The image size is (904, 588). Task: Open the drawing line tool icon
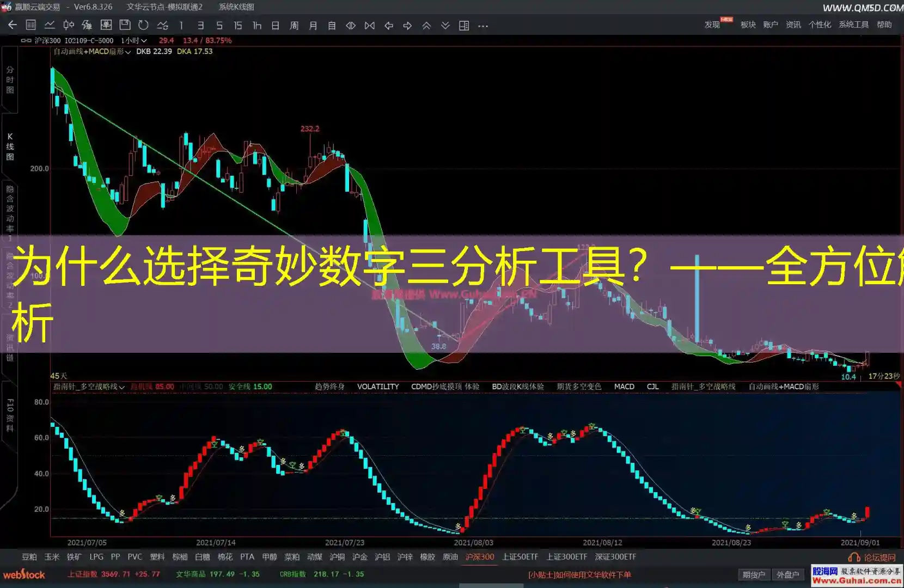[x=162, y=25]
